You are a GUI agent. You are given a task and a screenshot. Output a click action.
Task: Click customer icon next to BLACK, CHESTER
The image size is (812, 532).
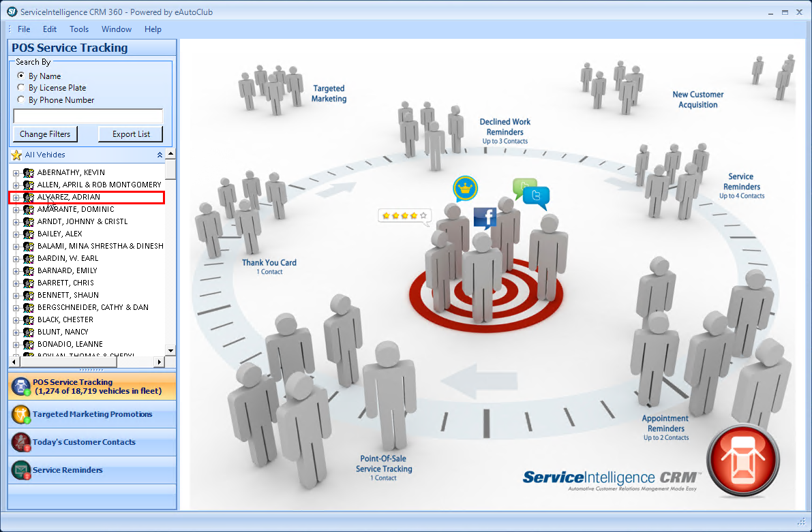[29, 320]
